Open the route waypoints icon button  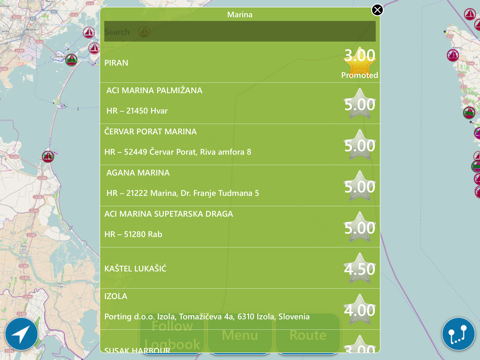458,334
